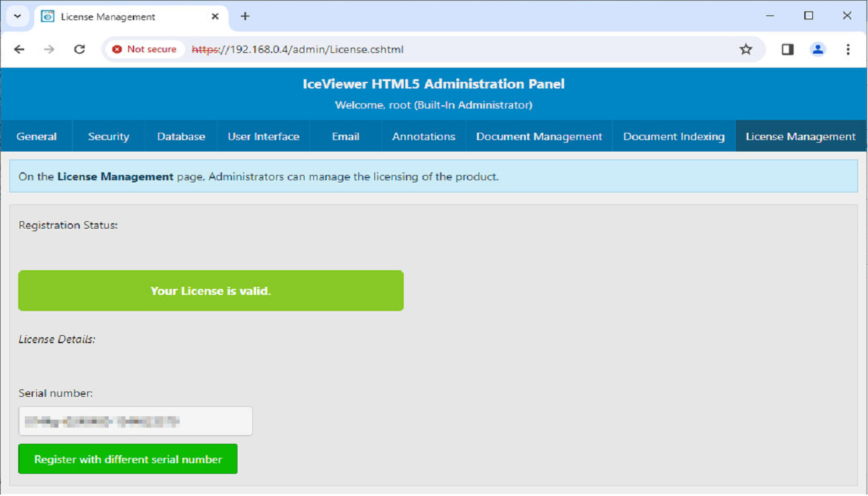Maximize the browser window
This screenshot has height=496, width=868.
tap(809, 16)
